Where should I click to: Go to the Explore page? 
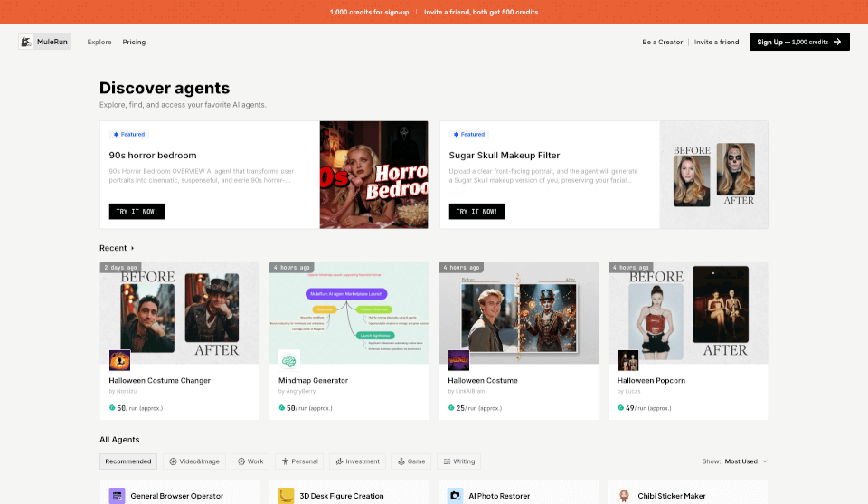click(99, 42)
